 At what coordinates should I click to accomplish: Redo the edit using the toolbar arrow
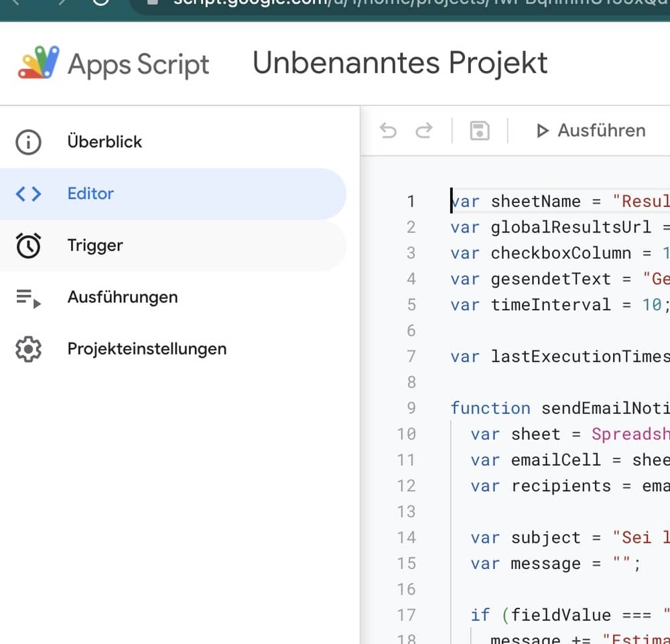pos(424,130)
